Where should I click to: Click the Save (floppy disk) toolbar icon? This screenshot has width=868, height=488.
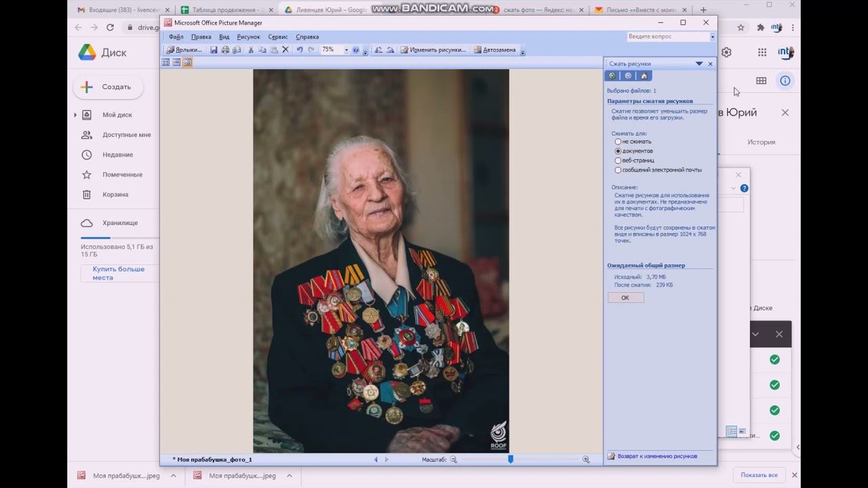point(214,50)
